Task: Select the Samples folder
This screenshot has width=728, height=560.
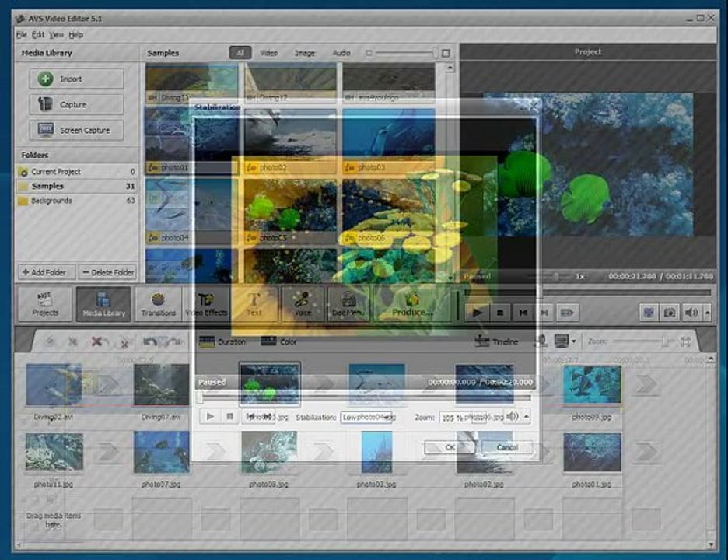Action: pyautogui.click(x=76, y=186)
